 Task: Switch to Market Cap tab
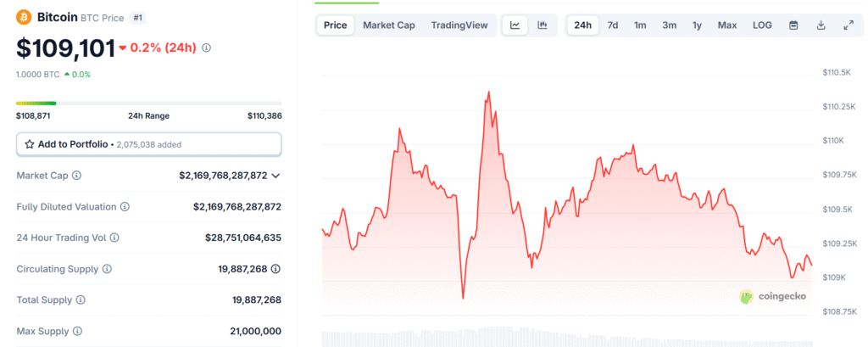tap(389, 25)
